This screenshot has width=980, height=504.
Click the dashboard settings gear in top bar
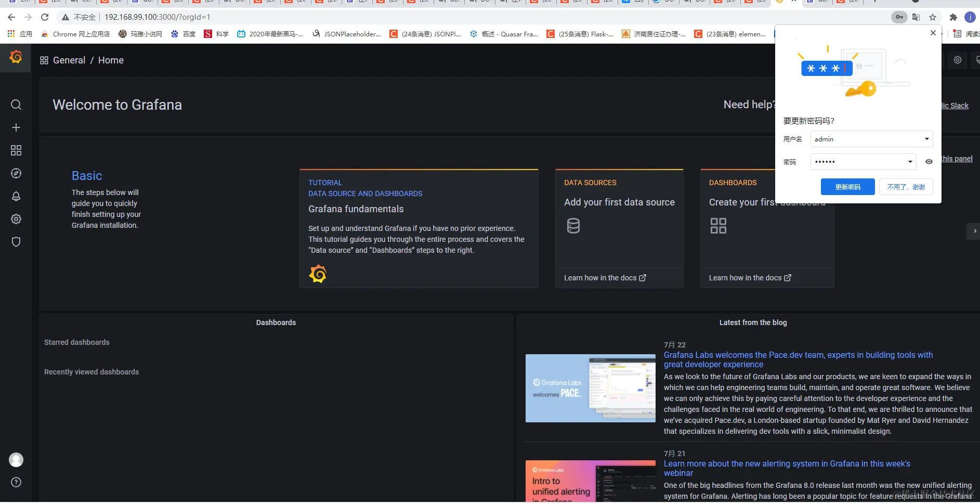(x=958, y=60)
